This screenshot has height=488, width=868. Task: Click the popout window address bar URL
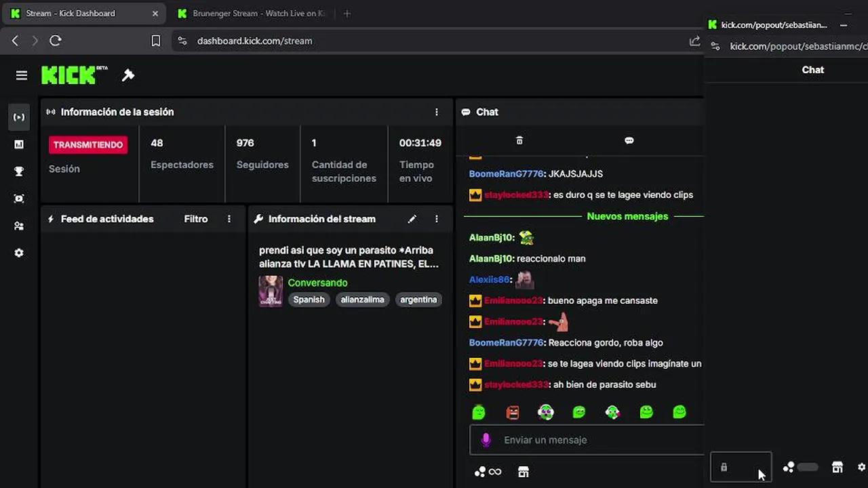pyautogui.click(x=798, y=46)
